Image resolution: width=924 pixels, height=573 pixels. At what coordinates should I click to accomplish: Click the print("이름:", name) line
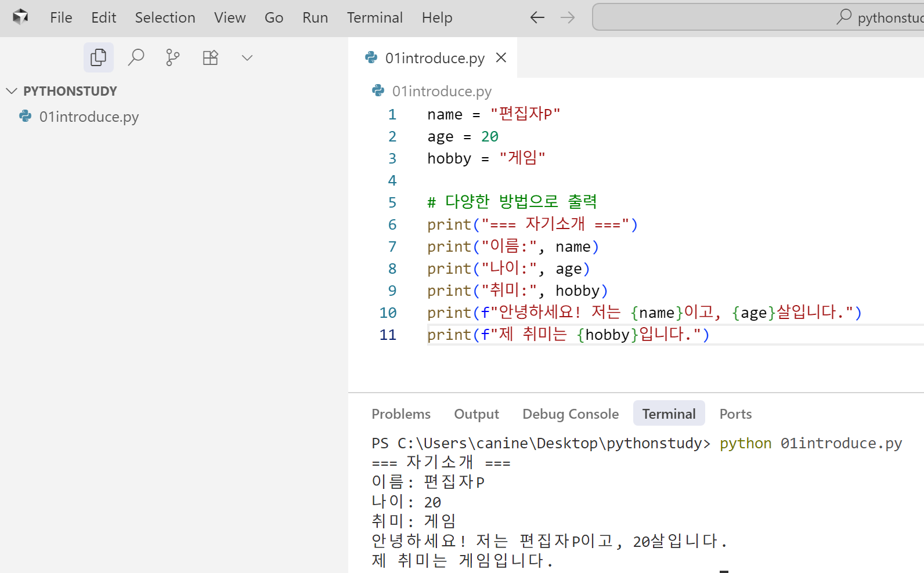pyautogui.click(x=513, y=246)
